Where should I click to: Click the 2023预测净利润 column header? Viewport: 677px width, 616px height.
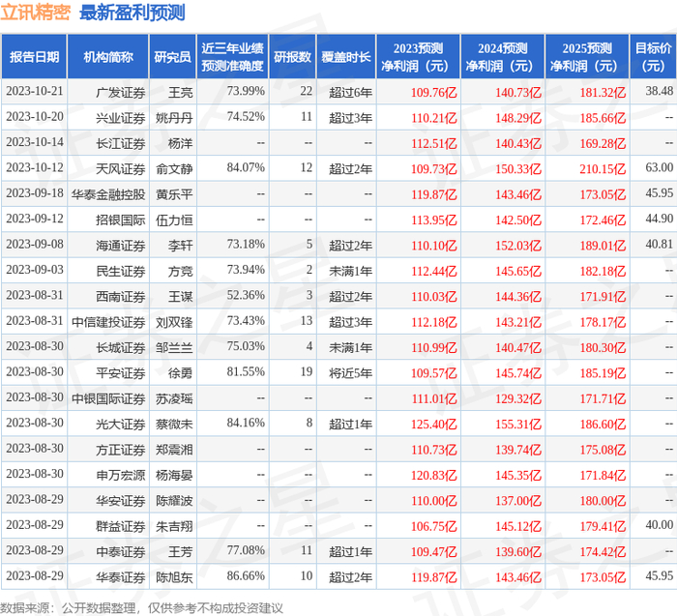(418, 56)
